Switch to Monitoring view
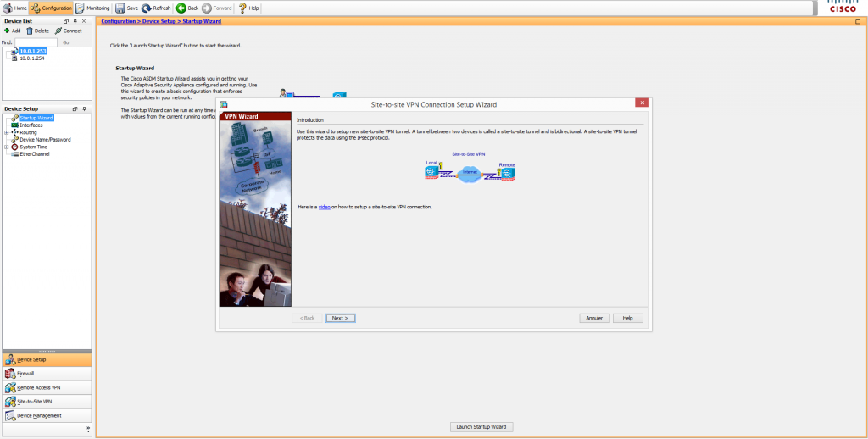Screen dimensions: 868x439 [x=92, y=8]
